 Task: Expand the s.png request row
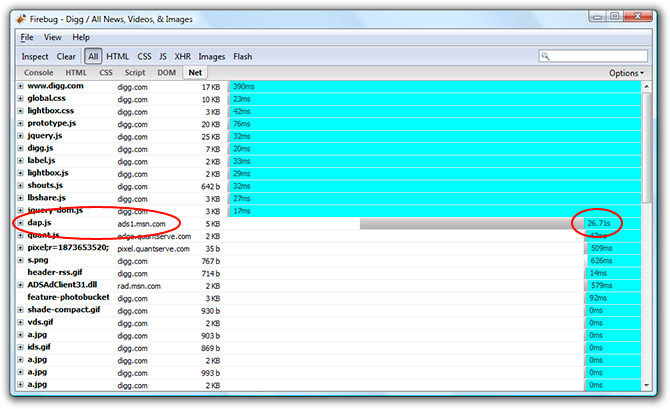pyautogui.click(x=20, y=260)
